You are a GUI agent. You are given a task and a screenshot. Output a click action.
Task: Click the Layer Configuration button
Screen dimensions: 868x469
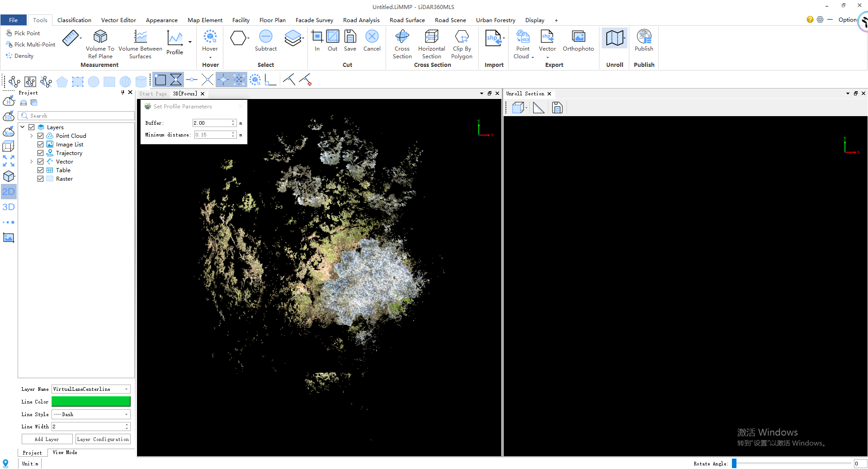point(103,439)
